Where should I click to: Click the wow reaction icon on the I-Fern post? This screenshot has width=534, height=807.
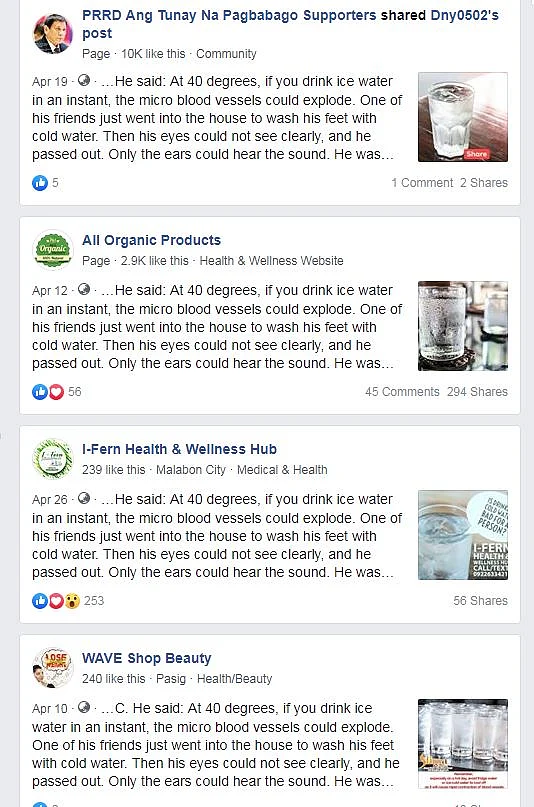coord(73,601)
